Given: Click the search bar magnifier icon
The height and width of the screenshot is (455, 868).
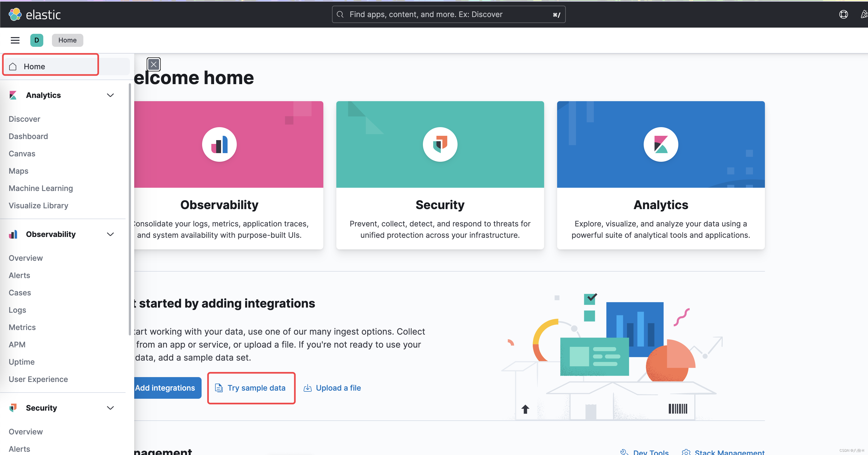Looking at the screenshot, I should (340, 14).
